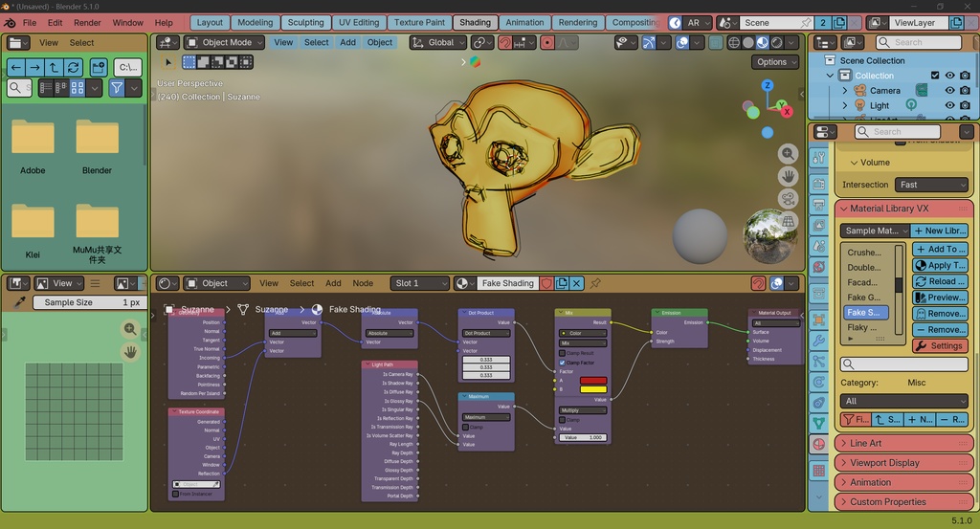The height and width of the screenshot is (529, 980).
Task: Switch to the Rendering workspace tab
Action: click(x=577, y=23)
